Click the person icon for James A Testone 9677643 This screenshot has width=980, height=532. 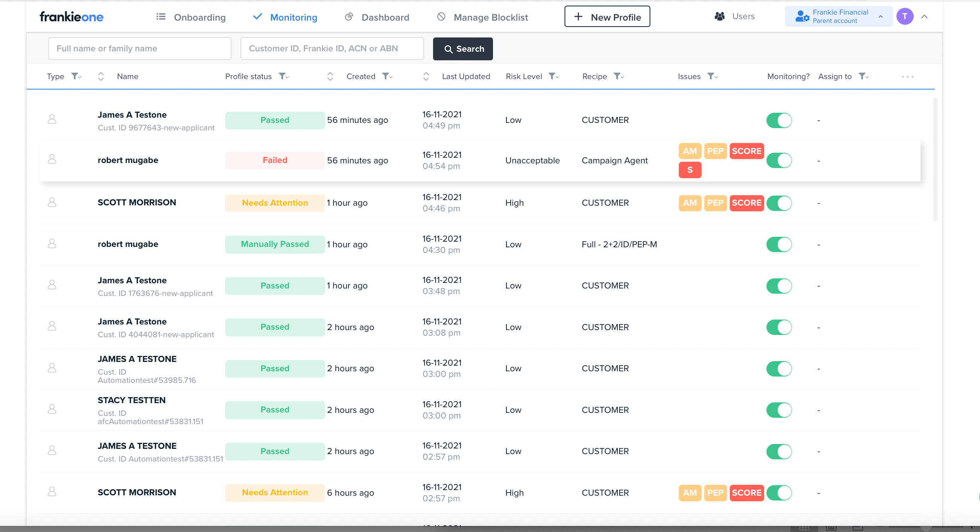coord(52,120)
